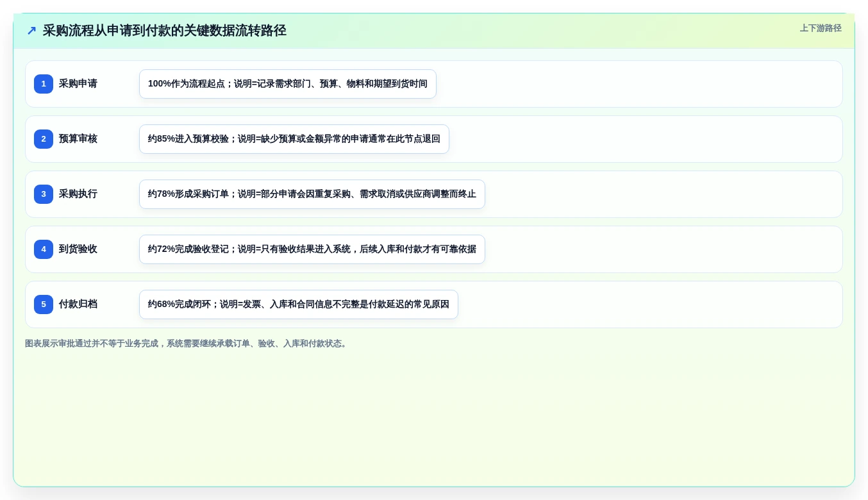Select step badge 1 for 采购申请
Screen dimensions: 868x500
point(44,84)
